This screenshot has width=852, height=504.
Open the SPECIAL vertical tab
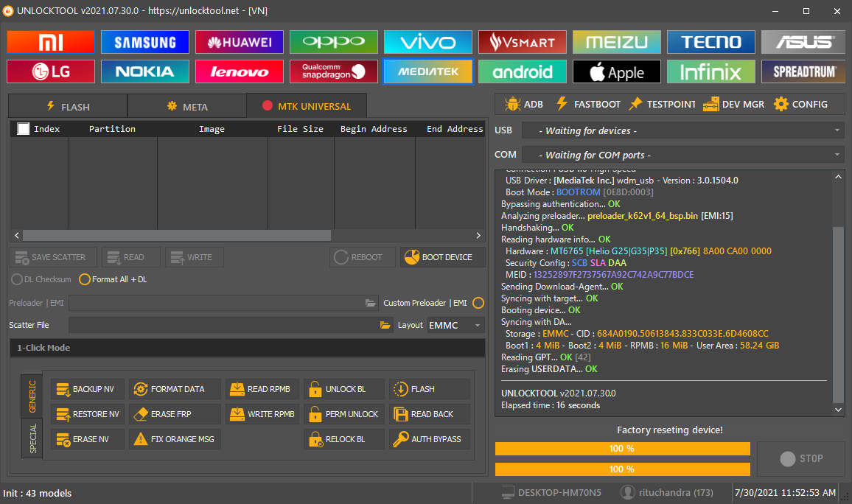32,438
